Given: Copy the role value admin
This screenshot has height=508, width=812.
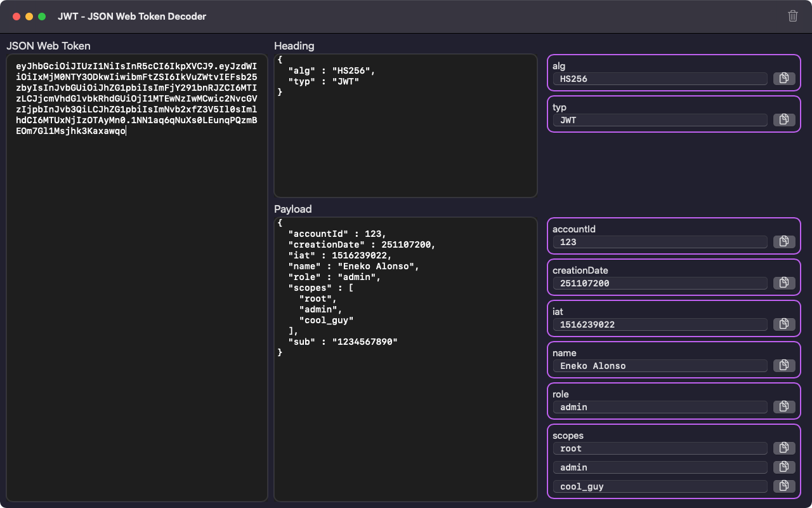Looking at the screenshot, I should pyautogui.click(x=784, y=406).
